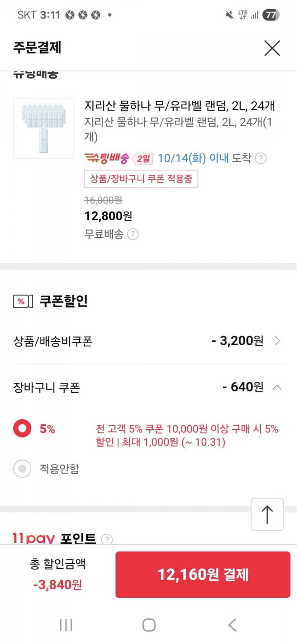
Task: Tap help icon beside free shipping
Action: (x=133, y=234)
